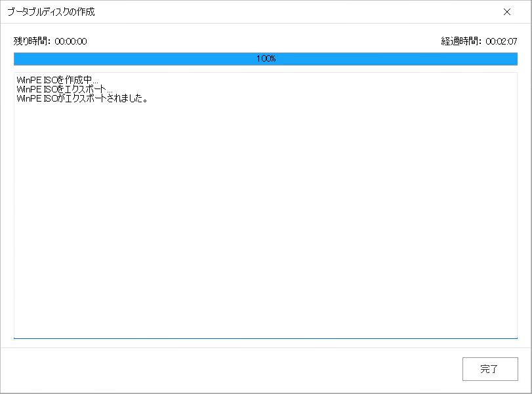This screenshot has height=394, width=532.
Task: Click the 00:00:00 remaining time value
Action: [71, 41]
